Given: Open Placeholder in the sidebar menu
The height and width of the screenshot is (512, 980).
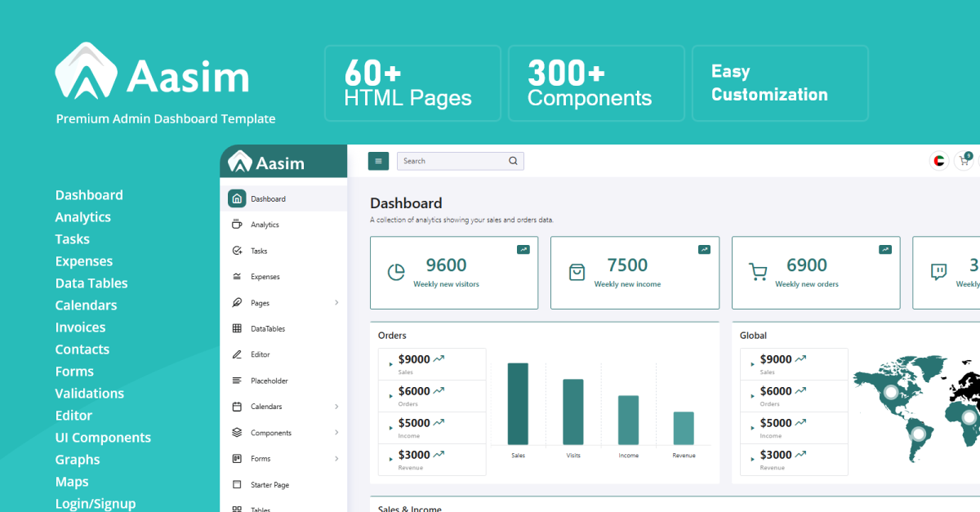Looking at the screenshot, I should point(269,381).
